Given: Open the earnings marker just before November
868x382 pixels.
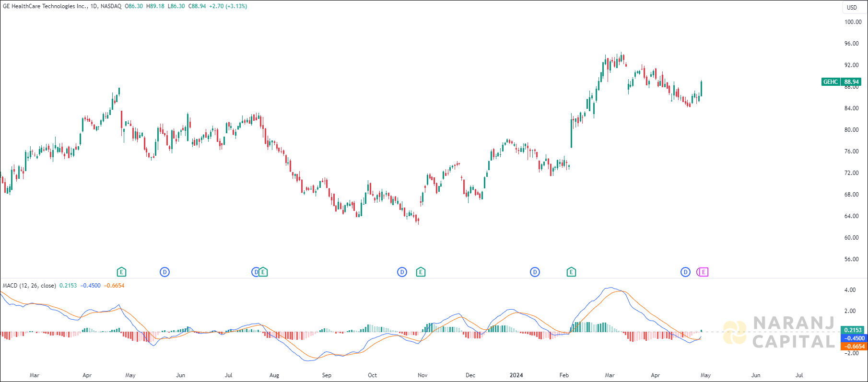Looking at the screenshot, I should (x=421, y=272).
